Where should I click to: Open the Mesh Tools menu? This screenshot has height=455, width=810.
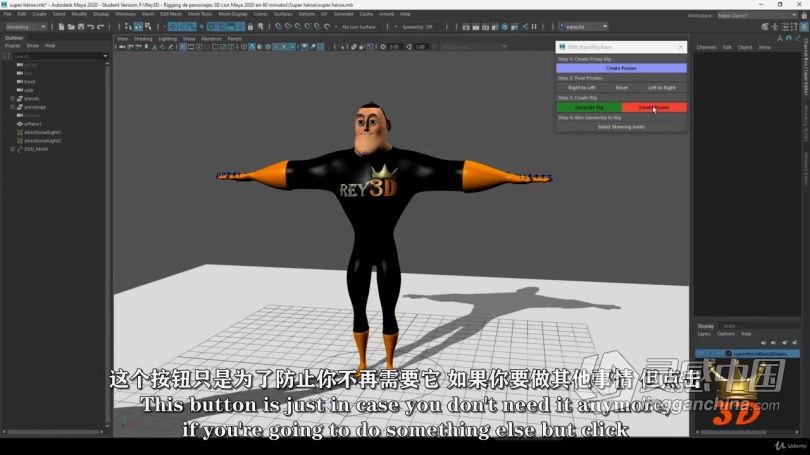pyautogui.click(x=200, y=14)
